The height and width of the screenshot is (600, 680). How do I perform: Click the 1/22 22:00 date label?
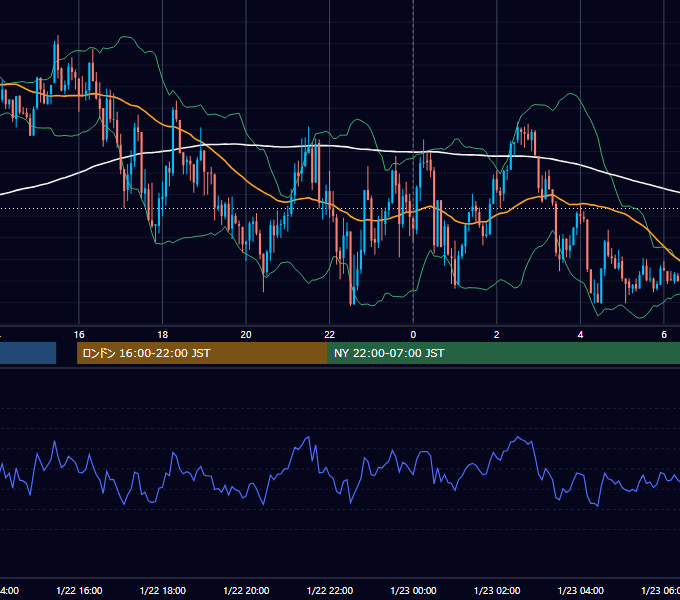pos(330,590)
